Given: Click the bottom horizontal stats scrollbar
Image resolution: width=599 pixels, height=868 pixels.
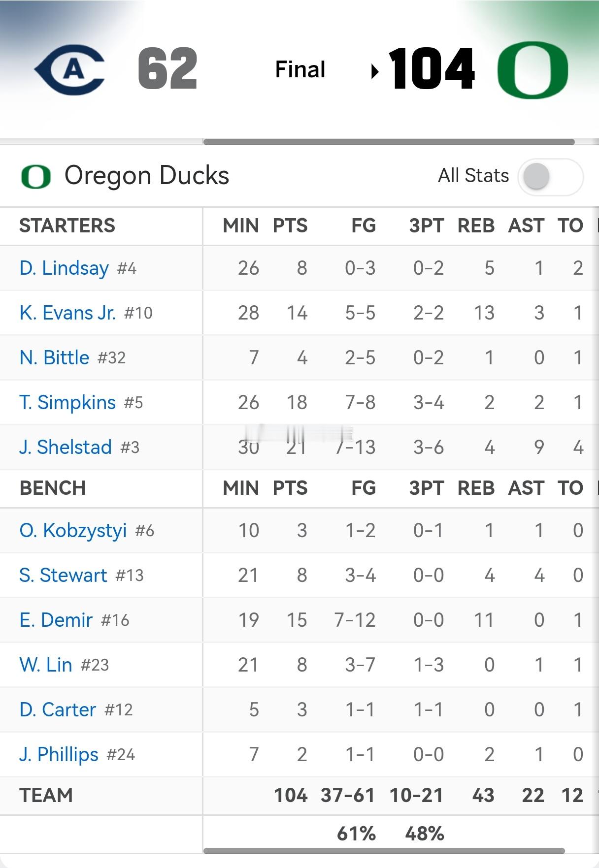Looking at the screenshot, I should (384, 851).
